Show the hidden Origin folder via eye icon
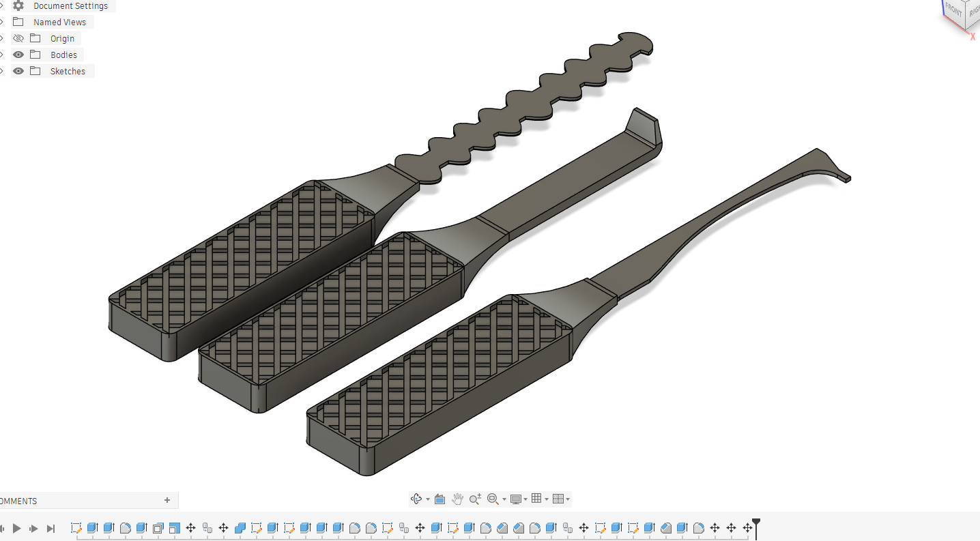 click(18, 38)
